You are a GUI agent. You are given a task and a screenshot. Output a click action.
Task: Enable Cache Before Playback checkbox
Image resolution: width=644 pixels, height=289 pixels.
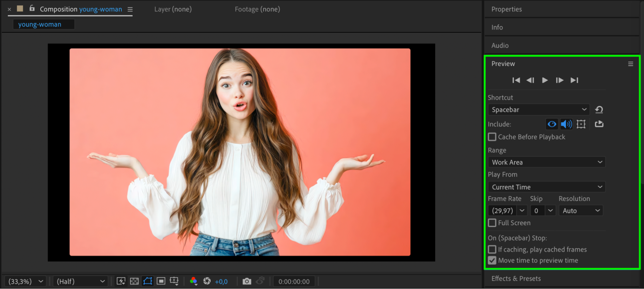[x=492, y=137]
